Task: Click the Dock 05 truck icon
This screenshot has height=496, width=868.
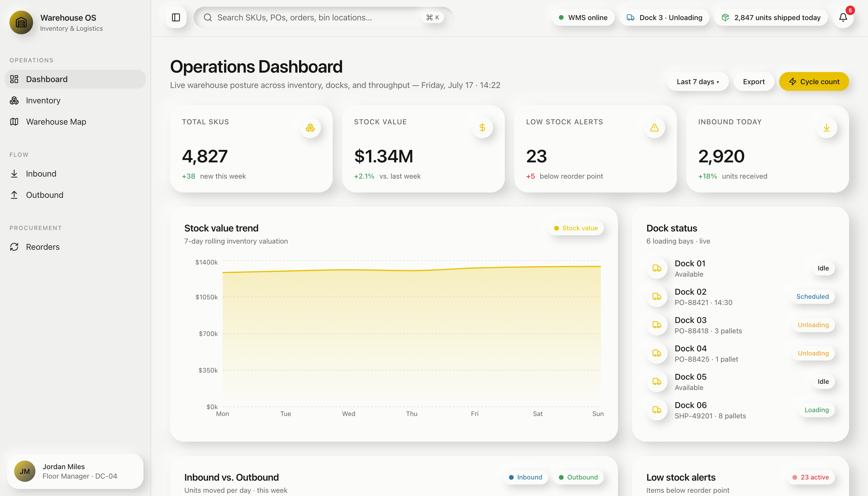Action: coord(657,381)
